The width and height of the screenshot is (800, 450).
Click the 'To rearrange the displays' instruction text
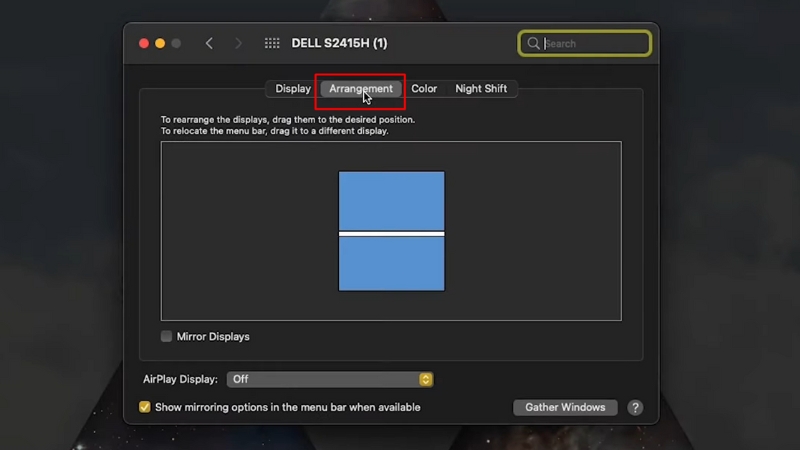pos(288,119)
